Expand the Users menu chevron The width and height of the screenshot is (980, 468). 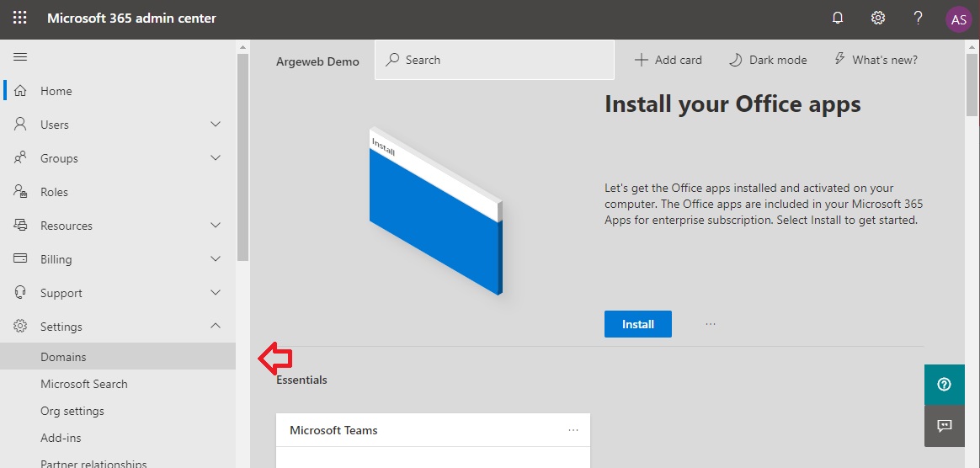(216, 125)
